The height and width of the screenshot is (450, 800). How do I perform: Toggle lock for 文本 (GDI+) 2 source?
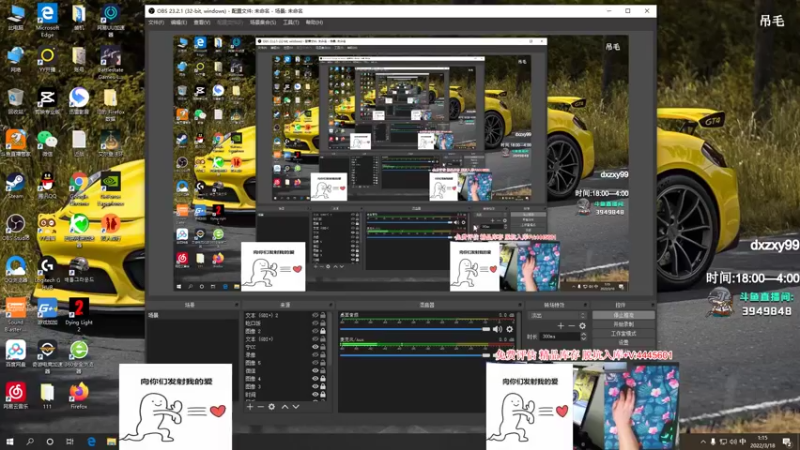[322, 315]
